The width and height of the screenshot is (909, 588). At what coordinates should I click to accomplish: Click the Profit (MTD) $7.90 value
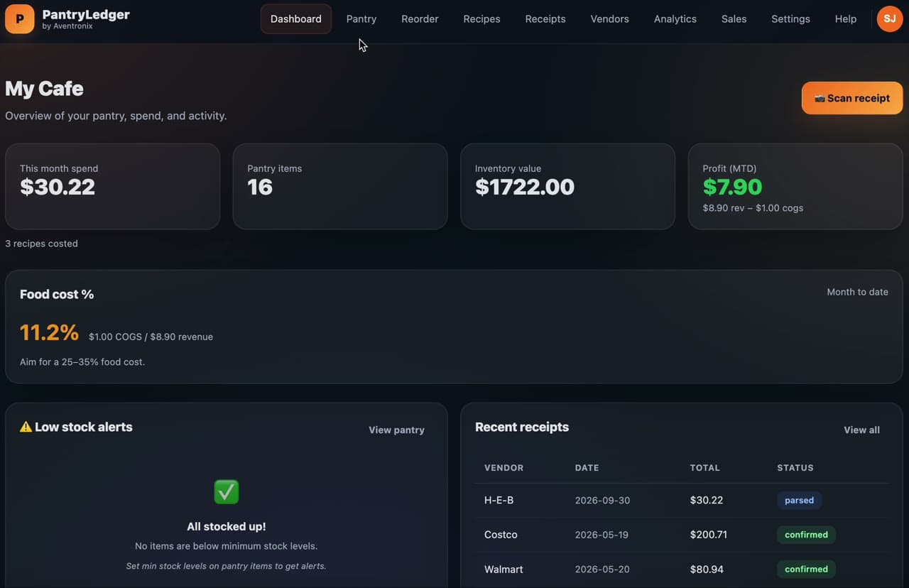732,187
